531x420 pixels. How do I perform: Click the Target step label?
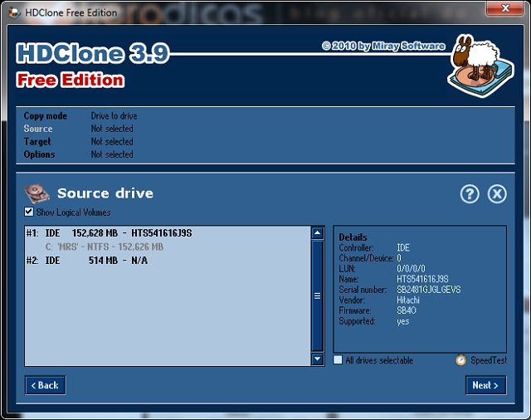point(37,142)
